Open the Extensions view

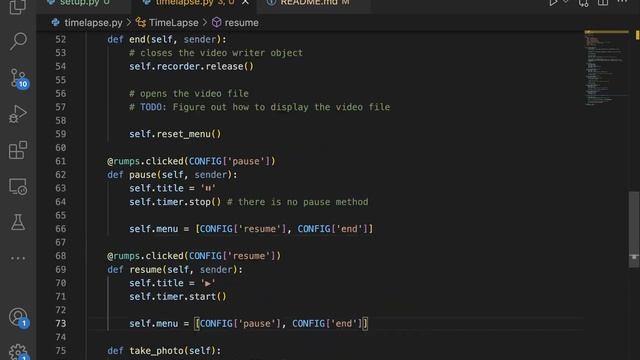[x=18, y=150]
